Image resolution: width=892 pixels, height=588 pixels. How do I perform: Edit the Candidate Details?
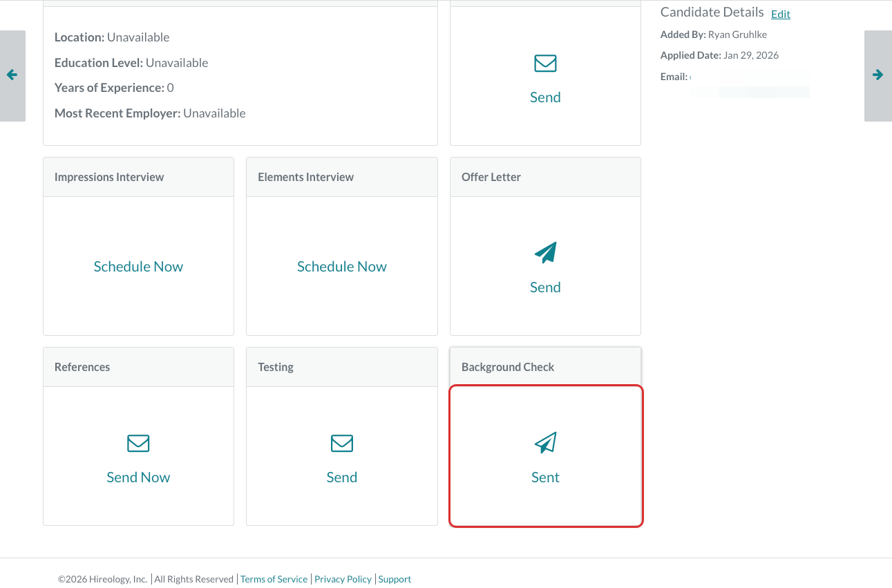pyautogui.click(x=781, y=14)
